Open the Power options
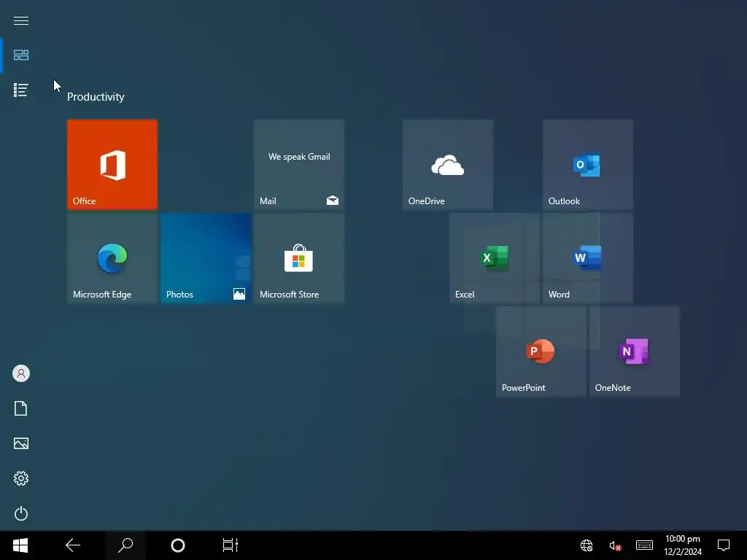Screen dimensions: 747x560 (x=21, y=513)
